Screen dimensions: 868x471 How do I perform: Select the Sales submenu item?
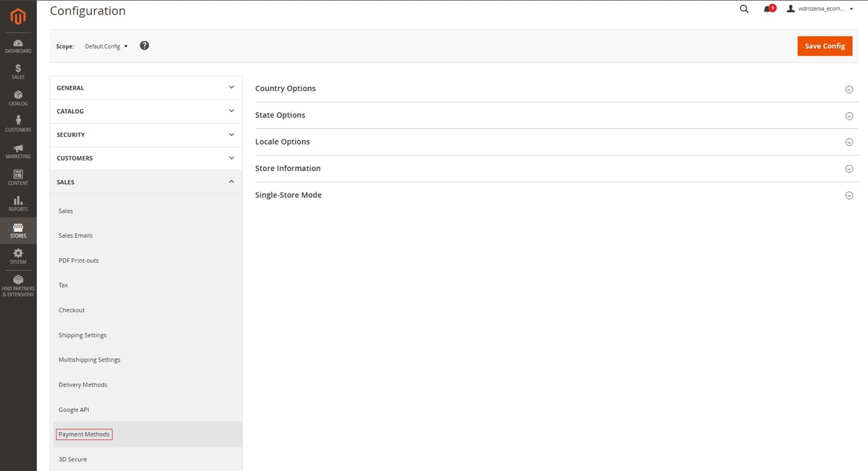click(x=66, y=211)
